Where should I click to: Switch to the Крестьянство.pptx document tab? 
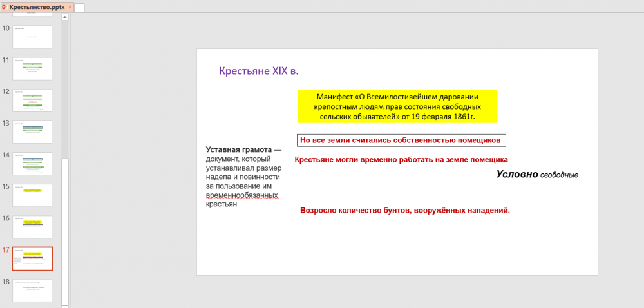pos(37,7)
